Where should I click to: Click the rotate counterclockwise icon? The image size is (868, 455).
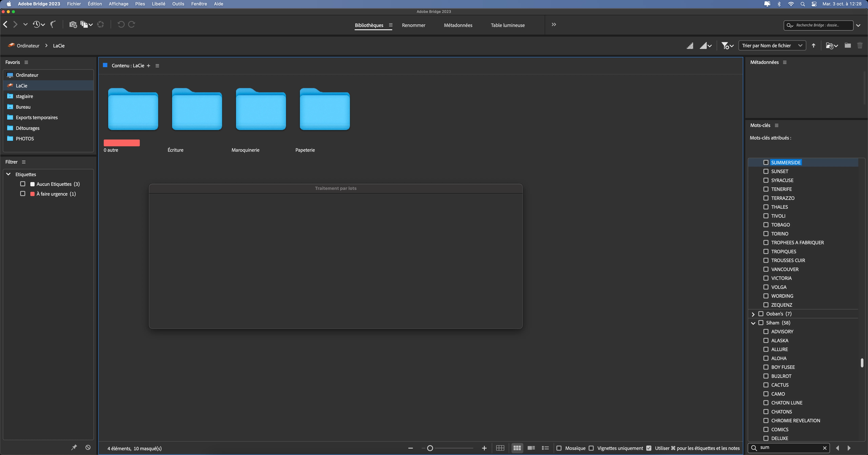coord(121,24)
